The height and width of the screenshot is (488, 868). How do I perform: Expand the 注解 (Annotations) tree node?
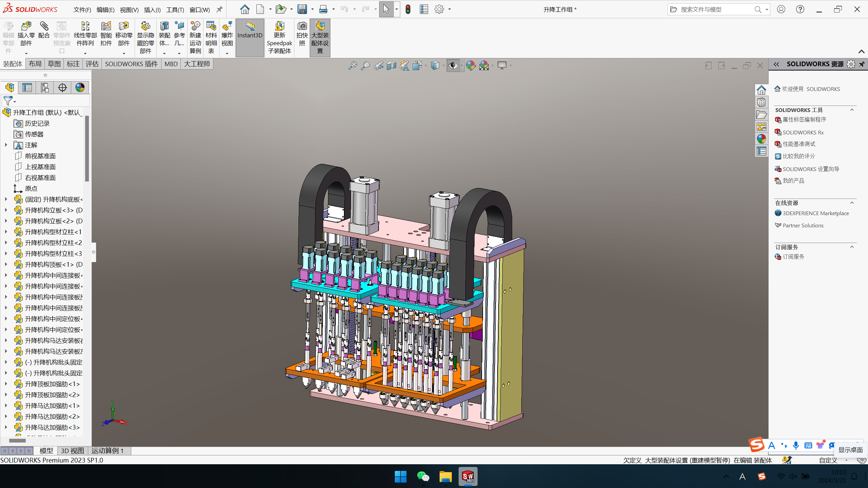point(6,145)
